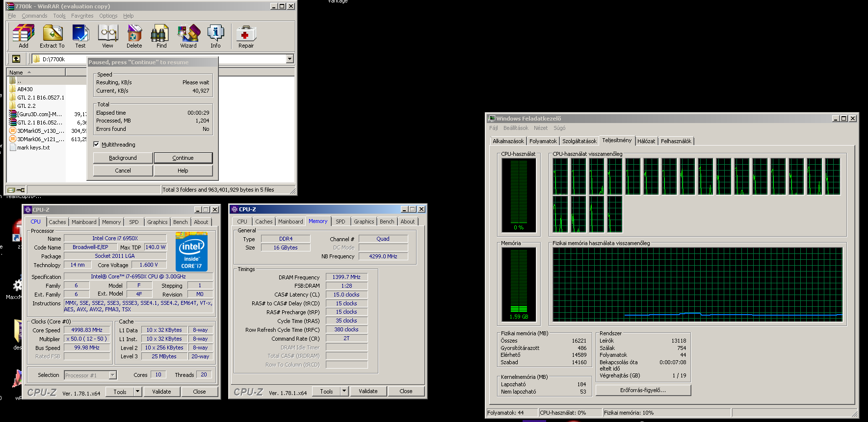Click the Extract To toolbar icon
The width and height of the screenshot is (868, 422).
(x=52, y=37)
